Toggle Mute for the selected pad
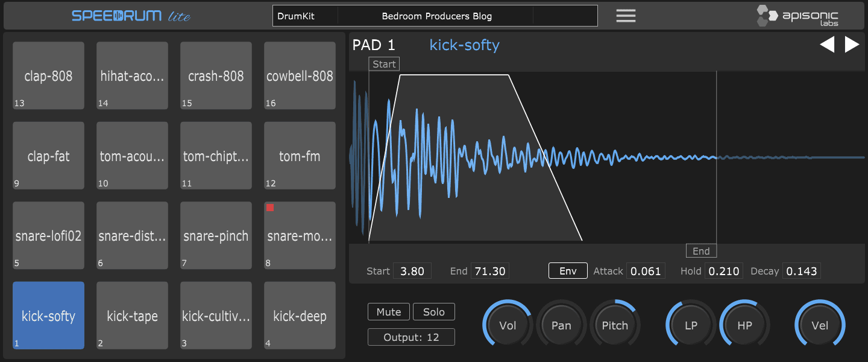The height and width of the screenshot is (362, 868). pyautogui.click(x=389, y=312)
